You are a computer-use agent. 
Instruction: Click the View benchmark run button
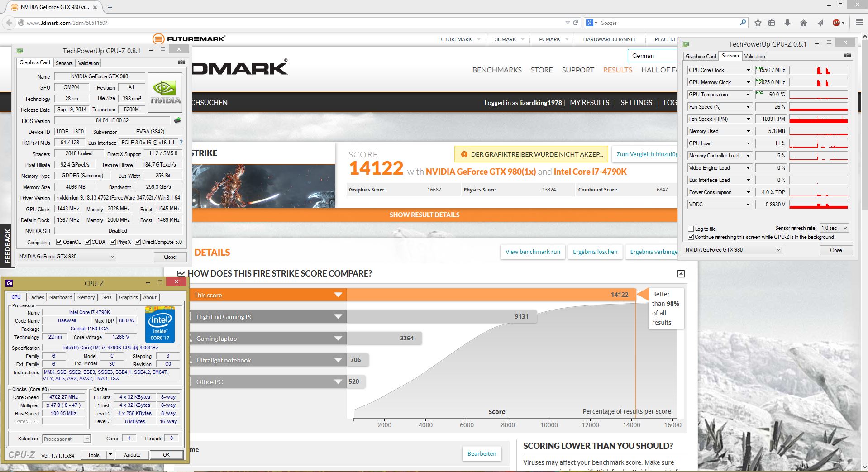(533, 252)
